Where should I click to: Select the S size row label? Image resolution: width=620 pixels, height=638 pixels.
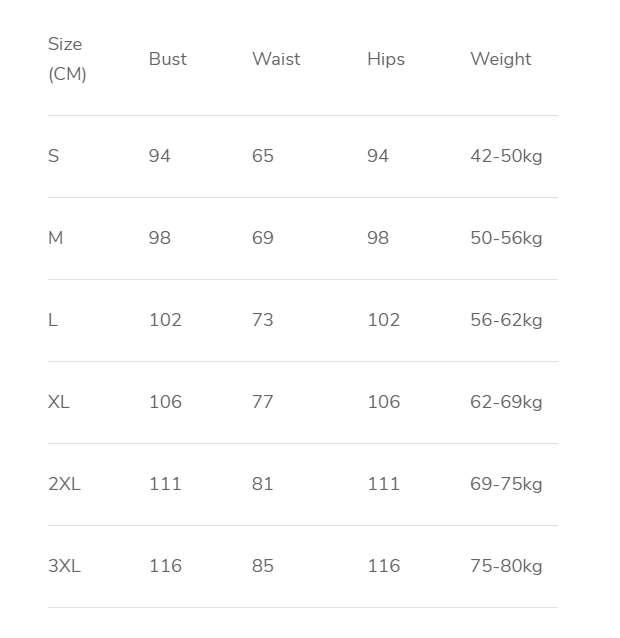pos(54,156)
